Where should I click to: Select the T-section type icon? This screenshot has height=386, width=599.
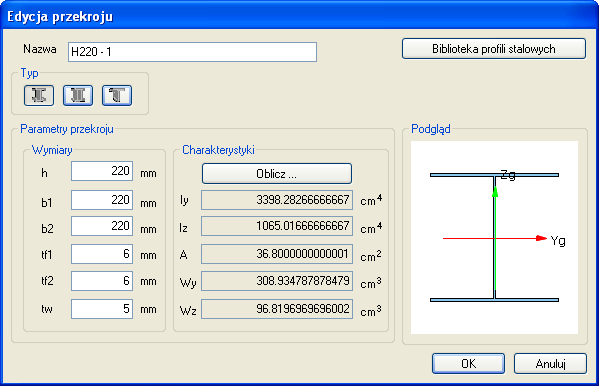click(x=117, y=95)
